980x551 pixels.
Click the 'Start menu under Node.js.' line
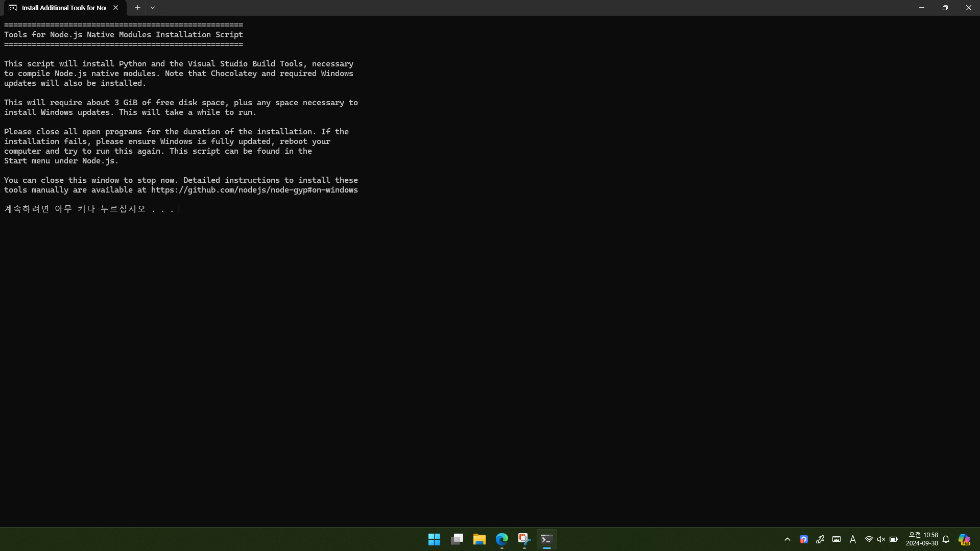click(61, 161)
